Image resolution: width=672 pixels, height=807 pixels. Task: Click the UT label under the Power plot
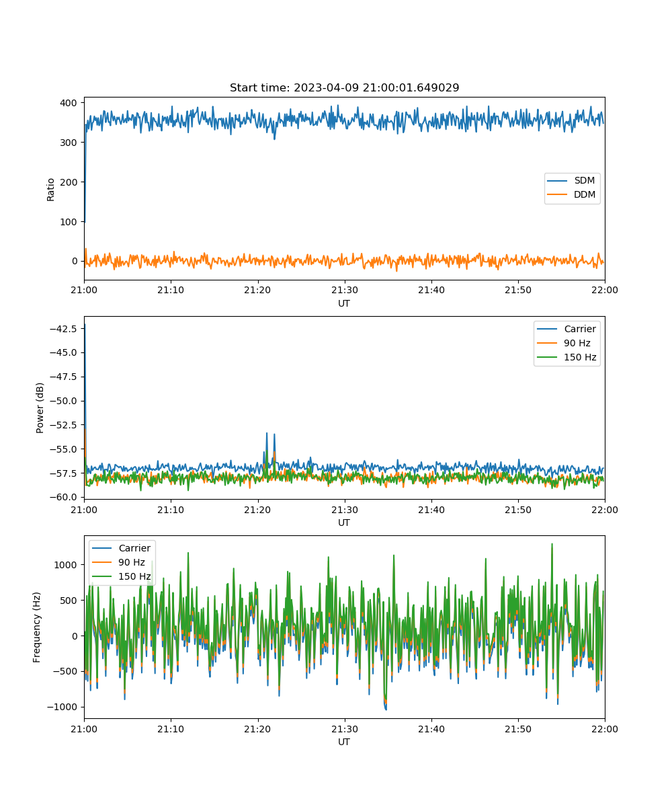point(344,523)
